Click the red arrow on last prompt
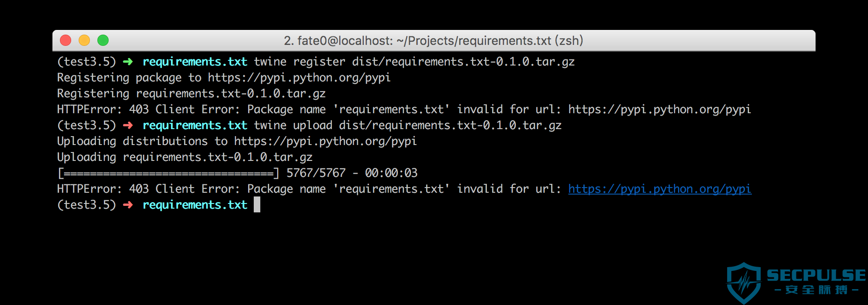Screen dimensions: 868x305 [128, 205]
